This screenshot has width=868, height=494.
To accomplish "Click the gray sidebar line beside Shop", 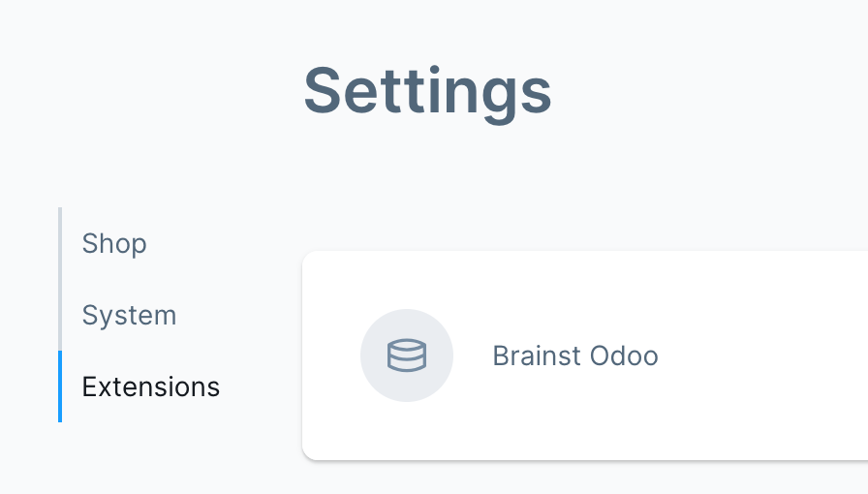I will pyautogui.click(x=60, y=243).
